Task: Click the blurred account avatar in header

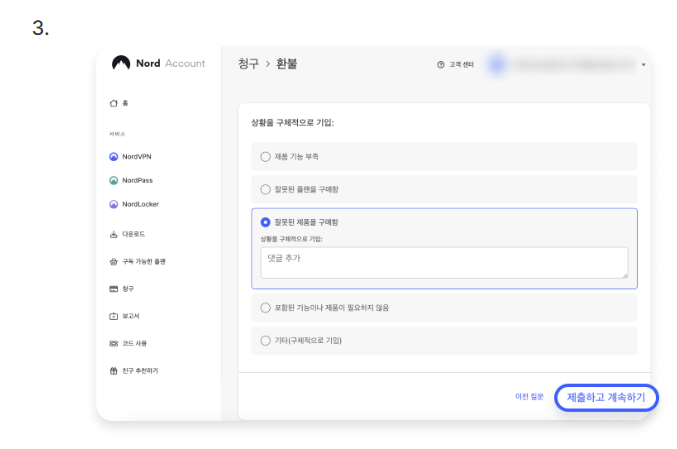Action: [x=497, y=64]
